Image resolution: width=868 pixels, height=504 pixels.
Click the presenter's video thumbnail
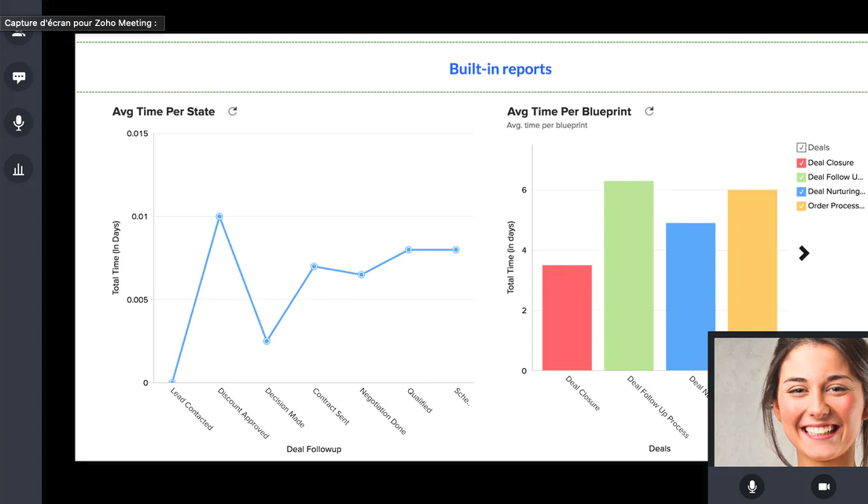click(790, 402)
